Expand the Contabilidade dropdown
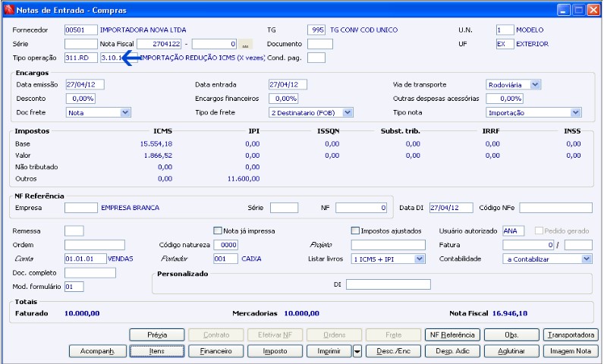 [x=586, y=259]
